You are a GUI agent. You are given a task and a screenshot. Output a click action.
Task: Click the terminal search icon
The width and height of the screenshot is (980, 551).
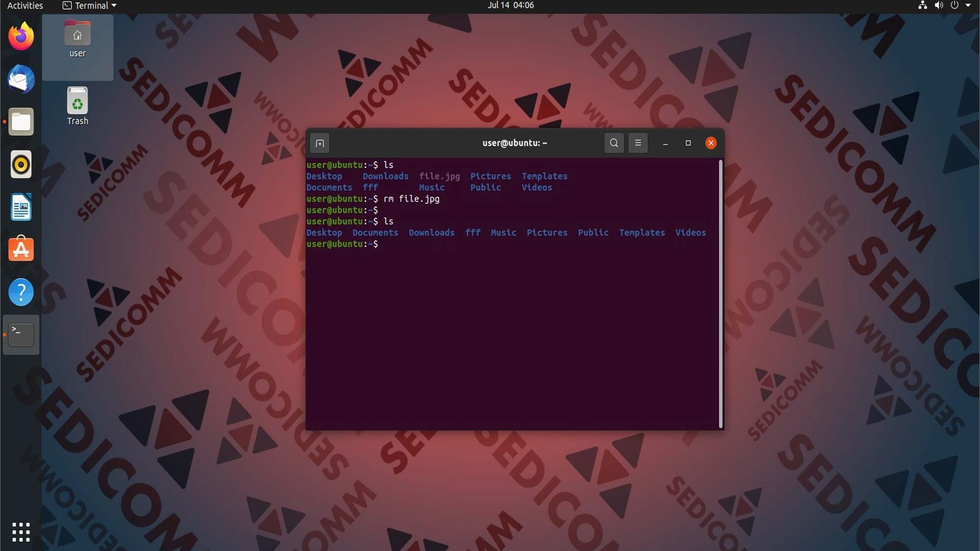[614, 143]
